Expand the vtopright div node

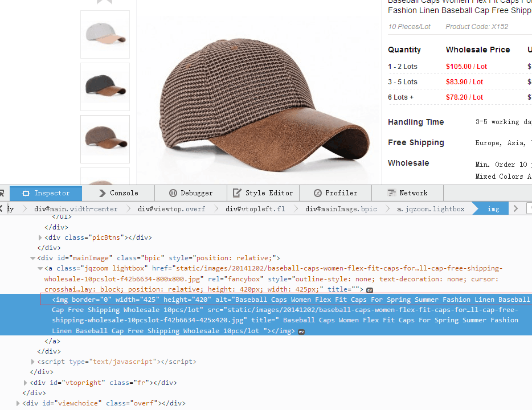click(x=25, y=383)
